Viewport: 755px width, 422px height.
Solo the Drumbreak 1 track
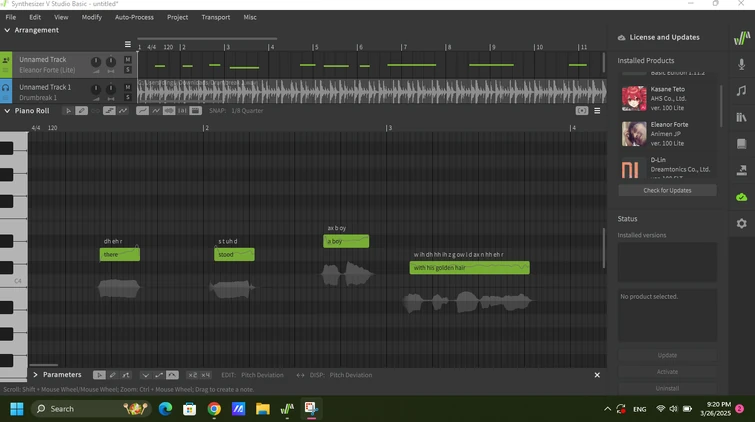[128, 97]
